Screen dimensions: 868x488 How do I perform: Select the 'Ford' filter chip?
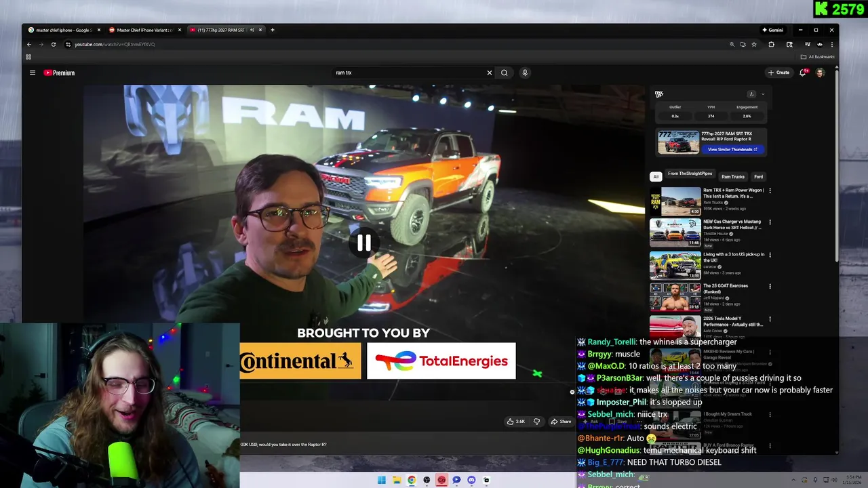(758, 177)
